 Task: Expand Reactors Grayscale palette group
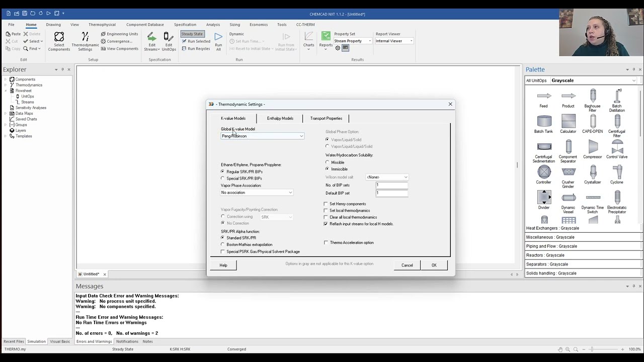click(583, 255)
